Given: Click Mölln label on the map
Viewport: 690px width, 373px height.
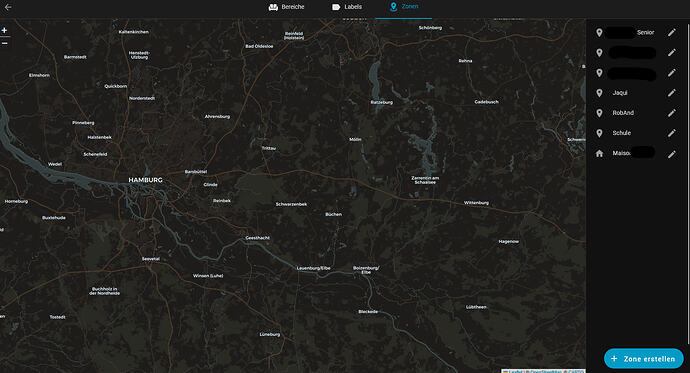Looking at the screenshot, I should click(x=355, y=139).
